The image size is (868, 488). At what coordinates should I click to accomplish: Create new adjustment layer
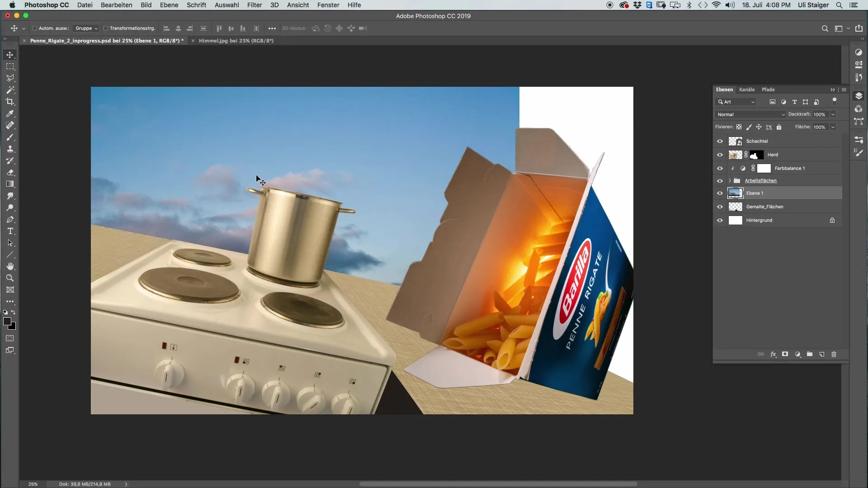pyautogui.click(x=798, y=354)
